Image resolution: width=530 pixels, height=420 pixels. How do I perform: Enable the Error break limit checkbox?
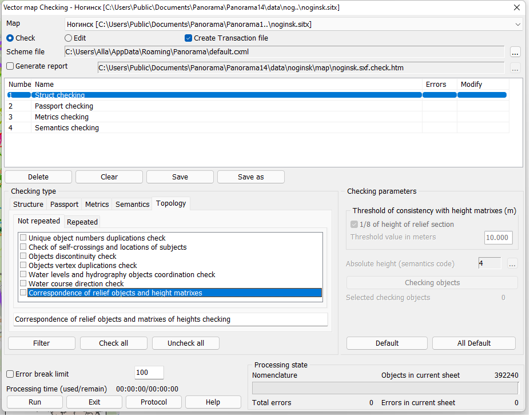pos(10,374)
